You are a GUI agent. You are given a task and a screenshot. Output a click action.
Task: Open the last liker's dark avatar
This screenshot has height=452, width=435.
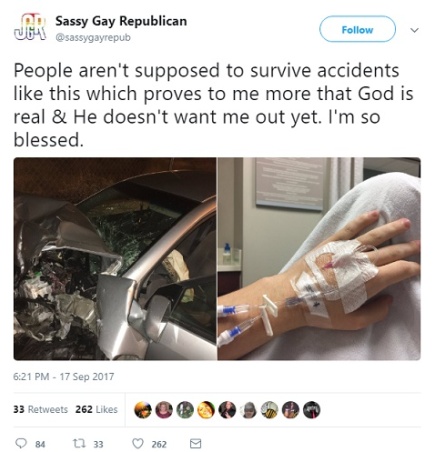312,410
